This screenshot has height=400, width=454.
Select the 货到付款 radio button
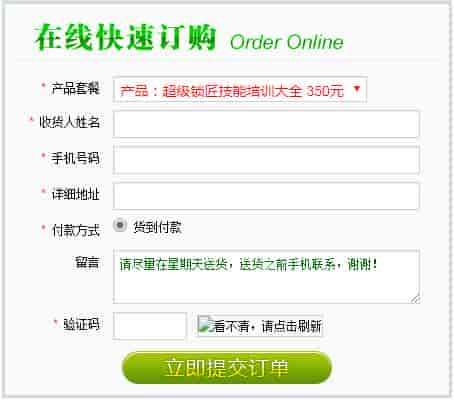(120, 225)
